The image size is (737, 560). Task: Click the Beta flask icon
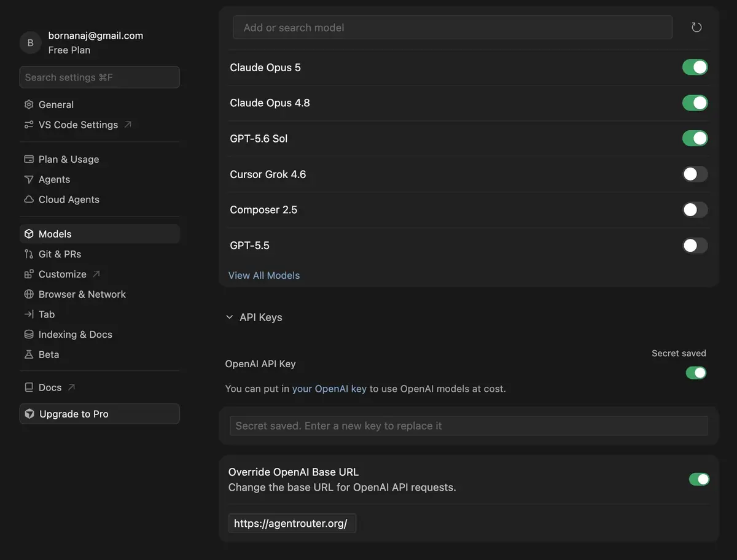(x=29, y=354)
